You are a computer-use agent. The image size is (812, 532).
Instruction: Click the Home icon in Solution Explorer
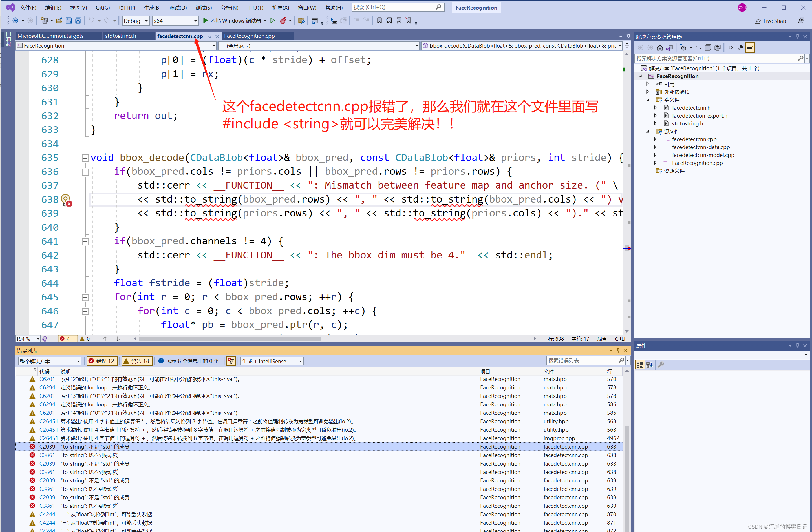660,48
